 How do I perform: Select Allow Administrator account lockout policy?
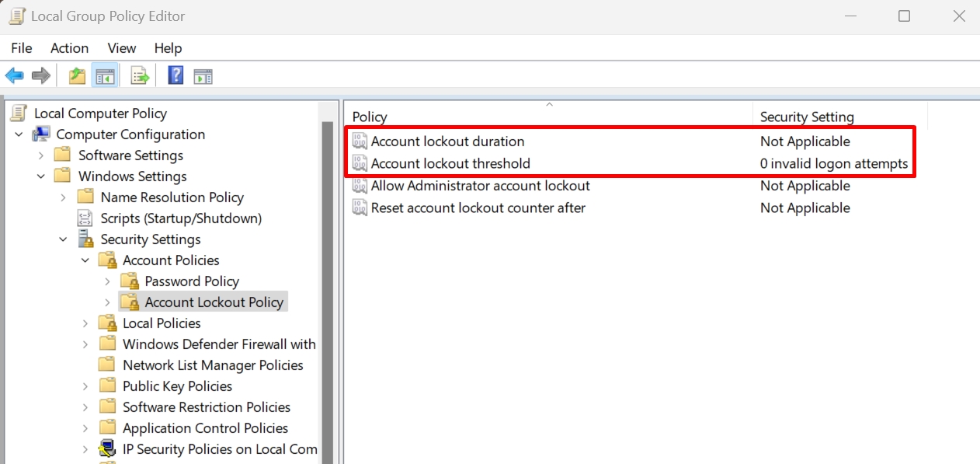(480, 186)
